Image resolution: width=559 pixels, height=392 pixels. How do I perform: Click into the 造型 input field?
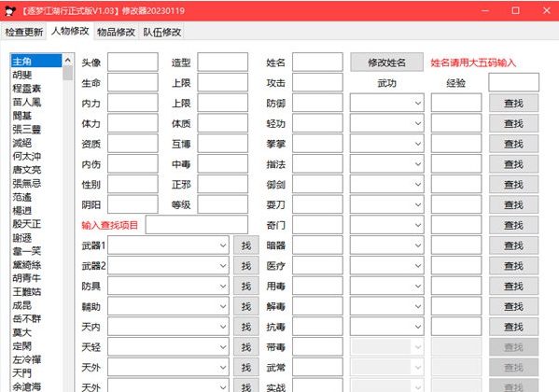[223, 63]
